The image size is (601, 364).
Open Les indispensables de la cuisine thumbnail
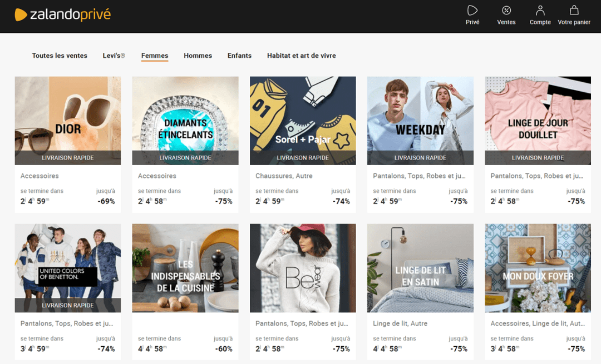tap(185, 268)
